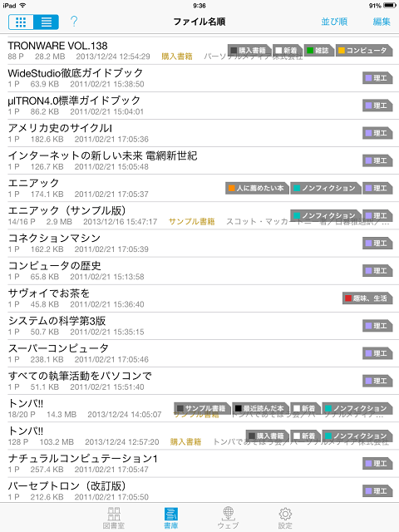Select the コンピュータの歴史 row
Viewport: 399px width, 532px height.
click(199, 270)
